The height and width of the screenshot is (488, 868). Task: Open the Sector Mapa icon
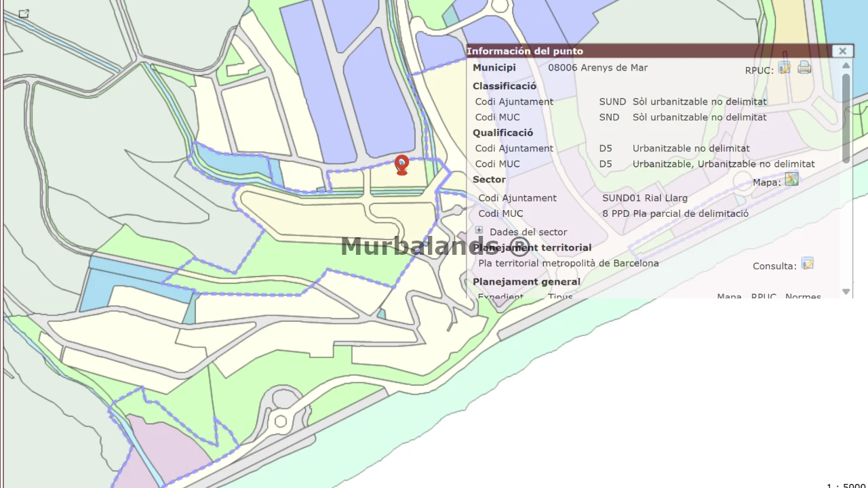pos(791,179)
